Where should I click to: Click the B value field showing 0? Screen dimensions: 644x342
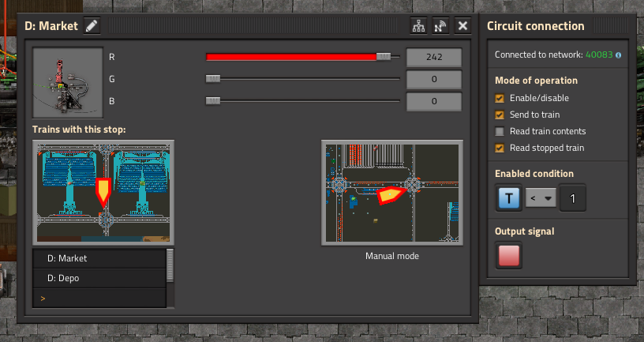(x=434, y=102)
